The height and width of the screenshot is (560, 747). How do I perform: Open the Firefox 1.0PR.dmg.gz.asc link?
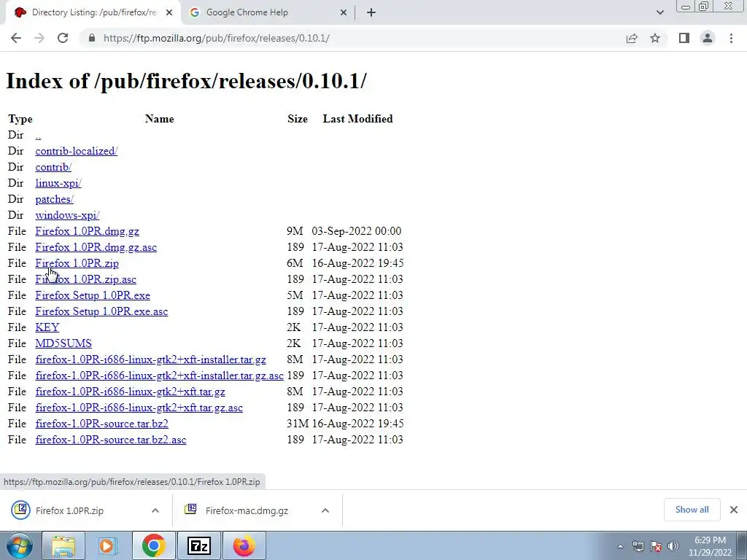click(x=96, y=247)
